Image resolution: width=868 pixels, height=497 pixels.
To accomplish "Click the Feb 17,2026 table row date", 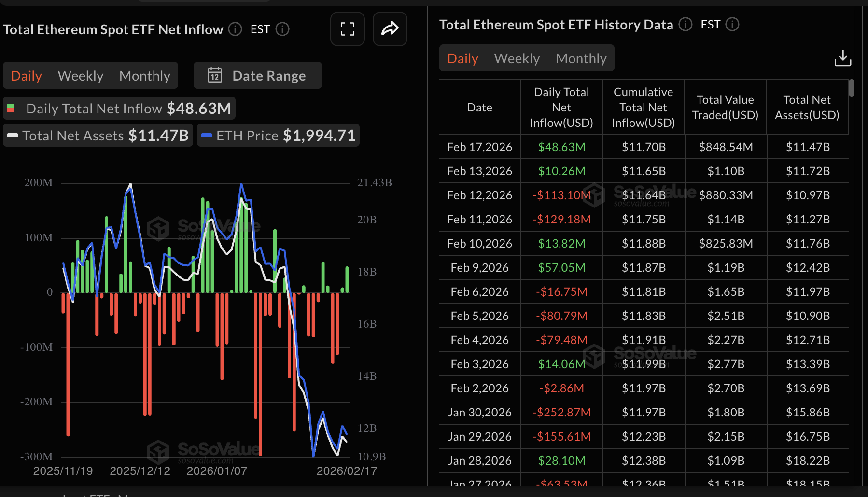I will coord(479,147).
